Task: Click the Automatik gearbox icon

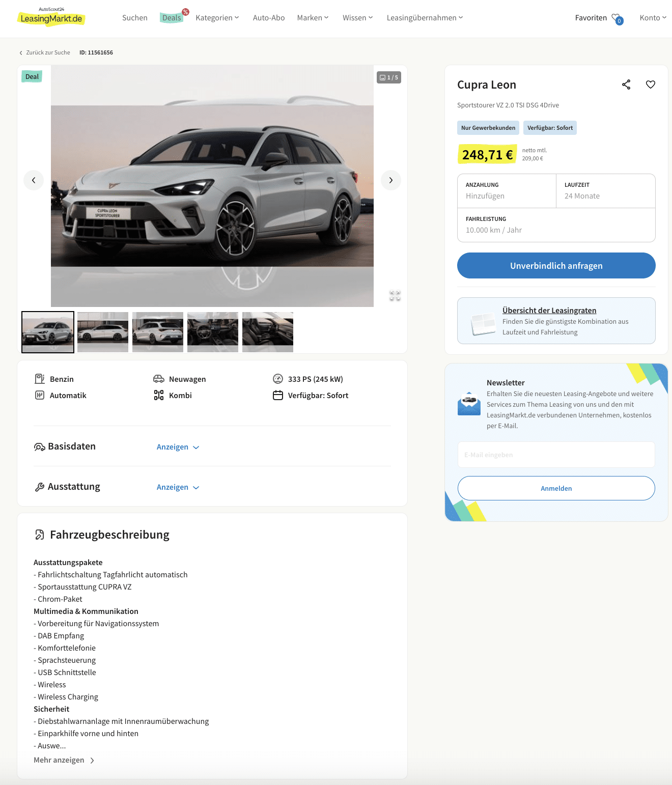Action: 40,395
